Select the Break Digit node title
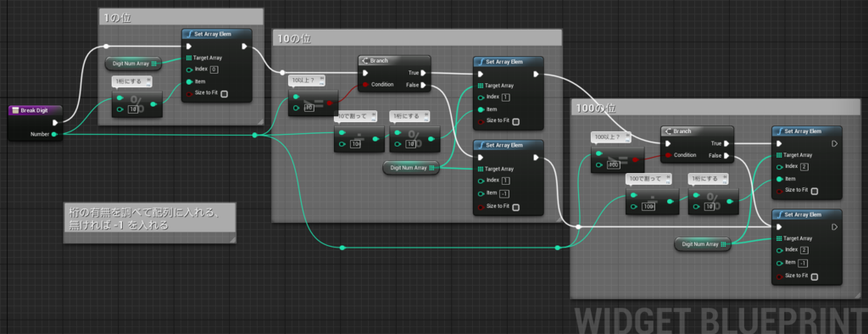This screenshot has height=334, width=868. 34,110
